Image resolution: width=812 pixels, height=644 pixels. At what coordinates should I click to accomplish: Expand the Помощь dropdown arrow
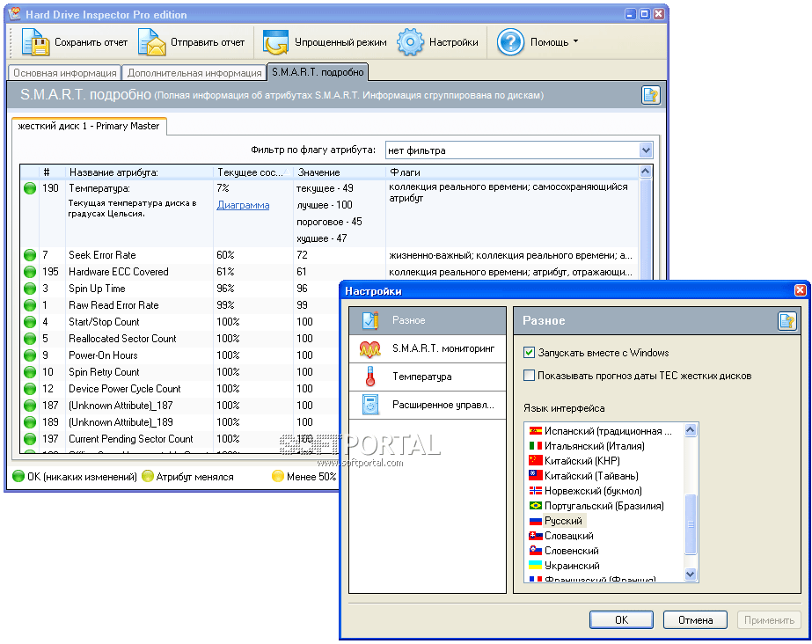click(x=575, y=41)
